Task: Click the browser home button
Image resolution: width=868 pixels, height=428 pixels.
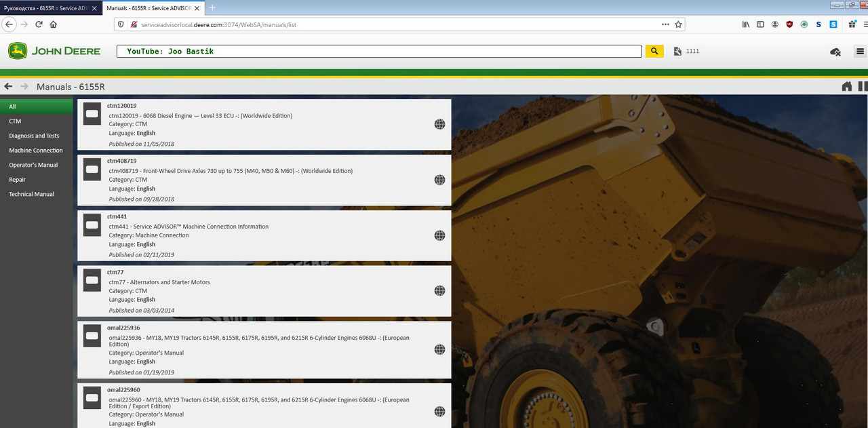Action: tap(53, 24)
